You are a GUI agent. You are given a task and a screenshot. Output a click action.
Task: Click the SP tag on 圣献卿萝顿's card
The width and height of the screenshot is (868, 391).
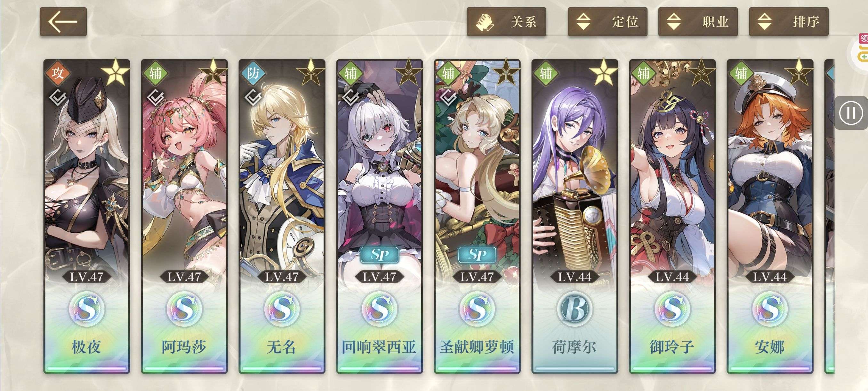pyautogui.click(x=477, y=255)
